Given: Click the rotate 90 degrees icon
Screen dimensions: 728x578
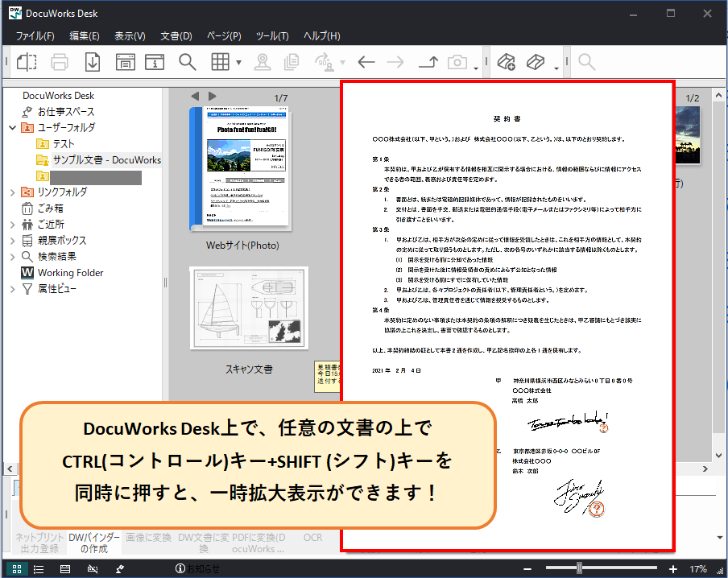Looking at the screenshot, I should pyautogui.click(x=325, y=62).
